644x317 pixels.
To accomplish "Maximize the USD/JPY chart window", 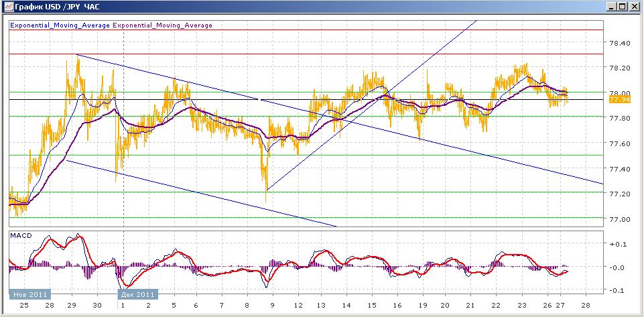I will point(623,7).
